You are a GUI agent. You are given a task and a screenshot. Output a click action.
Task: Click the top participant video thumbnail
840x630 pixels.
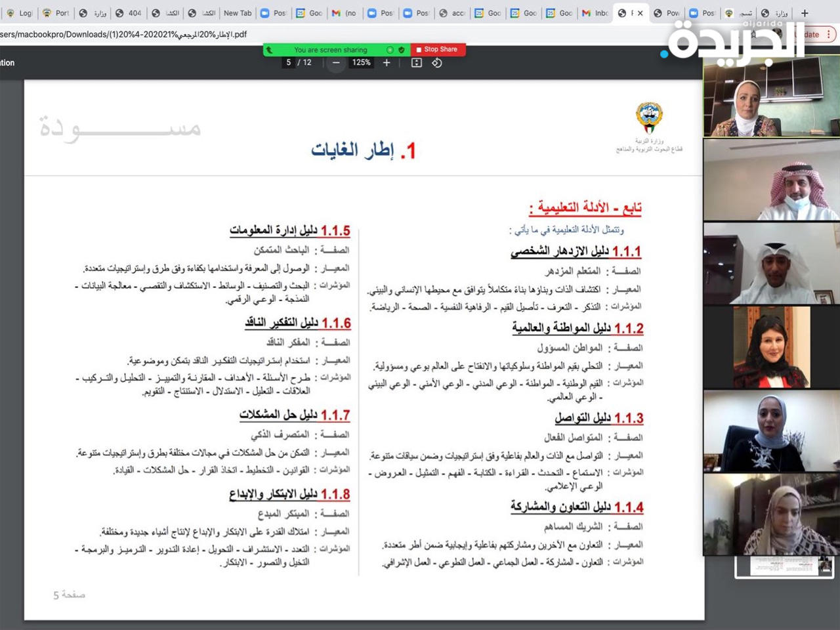coord(771,95)
